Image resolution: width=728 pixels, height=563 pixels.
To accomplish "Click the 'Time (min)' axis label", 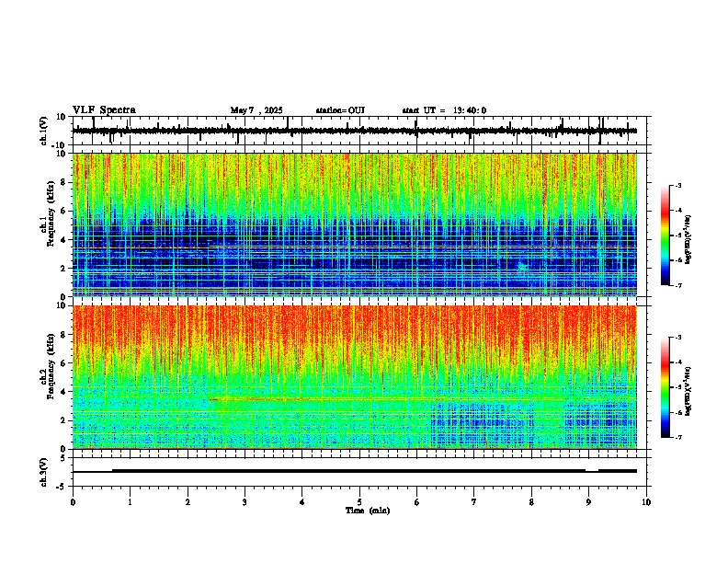I will coord(368,511).
